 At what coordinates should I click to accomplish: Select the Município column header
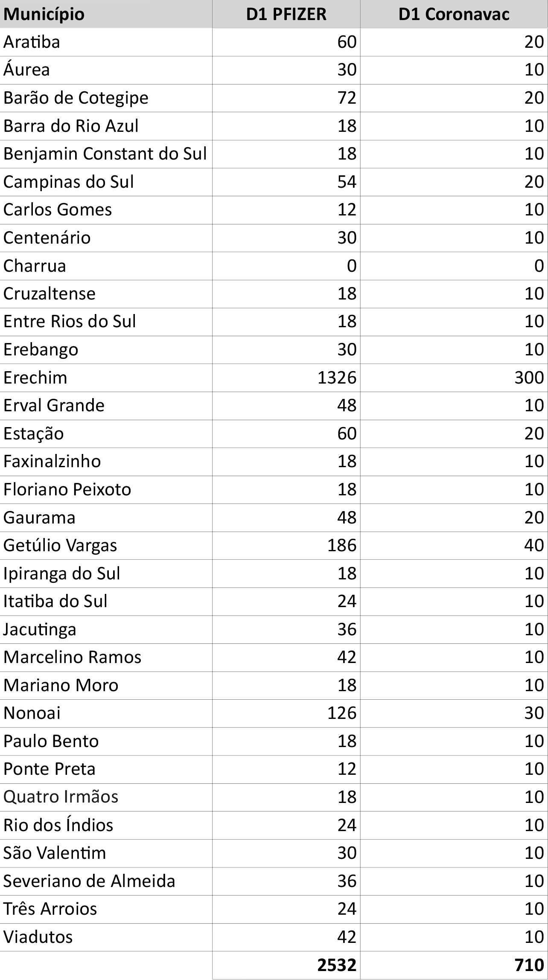(x=106, y=14)
